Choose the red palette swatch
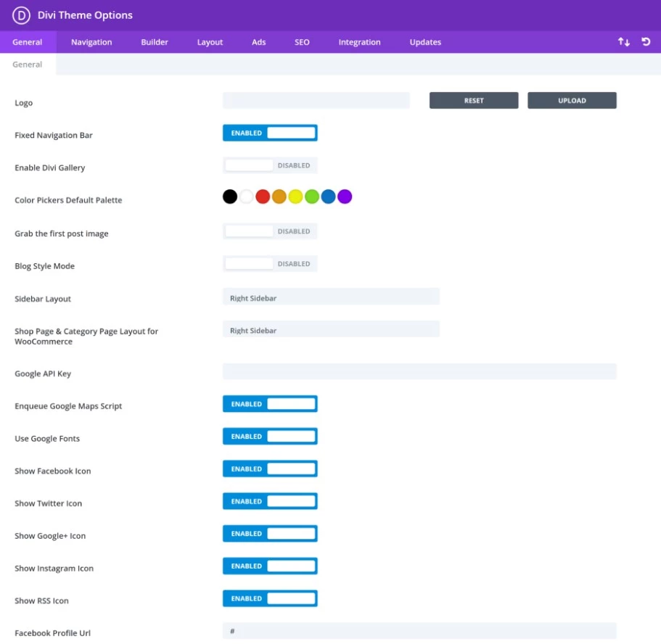The width and height of the screenshot is (661, 644). tap(263, 197)
